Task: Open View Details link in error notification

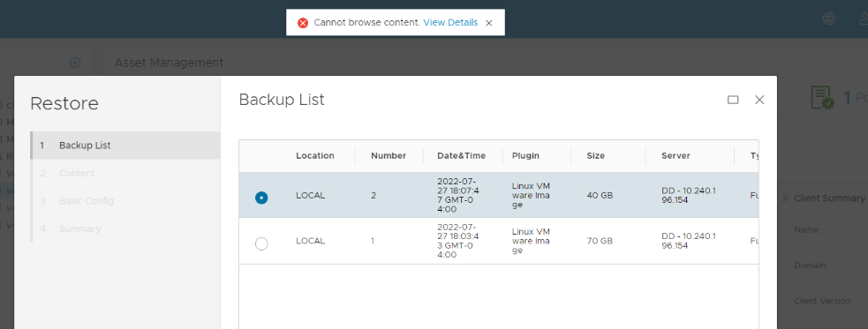Action: point(450,23)
